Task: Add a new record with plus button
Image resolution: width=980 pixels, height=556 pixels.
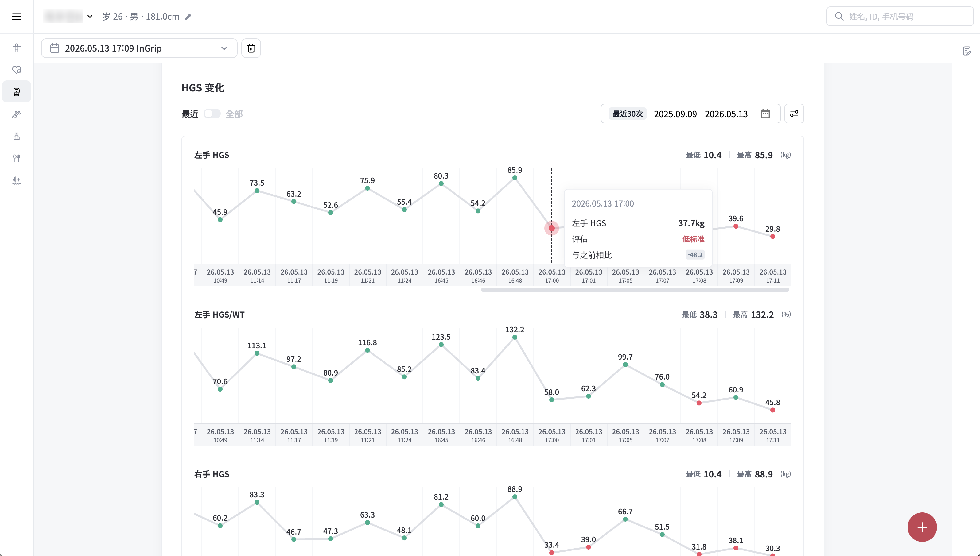Action: pyautogui.click(x=922, y=527)
